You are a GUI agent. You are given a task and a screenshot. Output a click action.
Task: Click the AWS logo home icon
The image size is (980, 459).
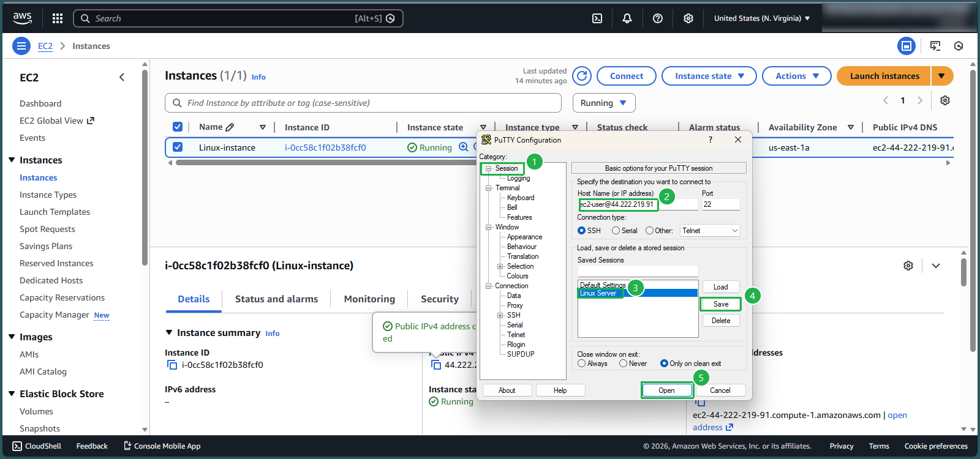click(x=23, y=18)
